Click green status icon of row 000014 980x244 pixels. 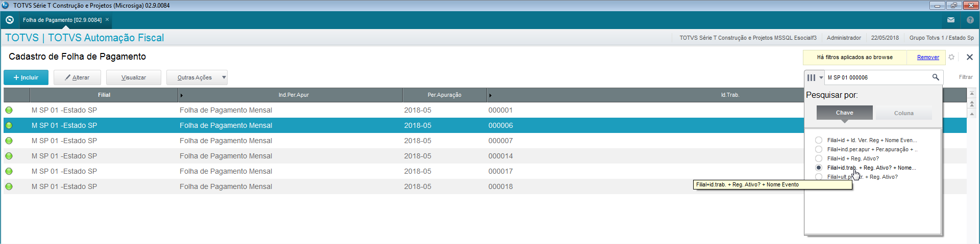9,156
